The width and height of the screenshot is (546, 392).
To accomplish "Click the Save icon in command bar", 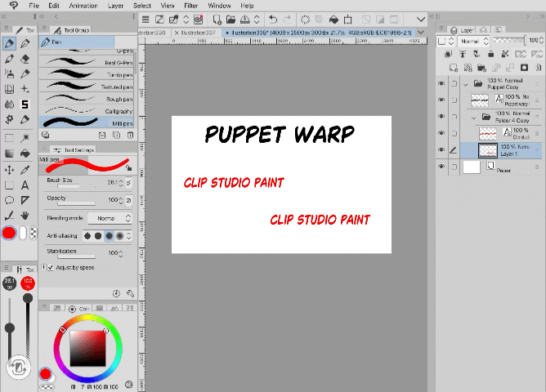I will click(x=244, y=20).
